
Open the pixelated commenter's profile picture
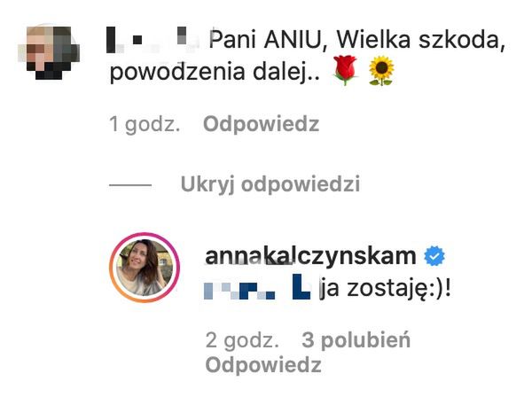pos(49,52)
